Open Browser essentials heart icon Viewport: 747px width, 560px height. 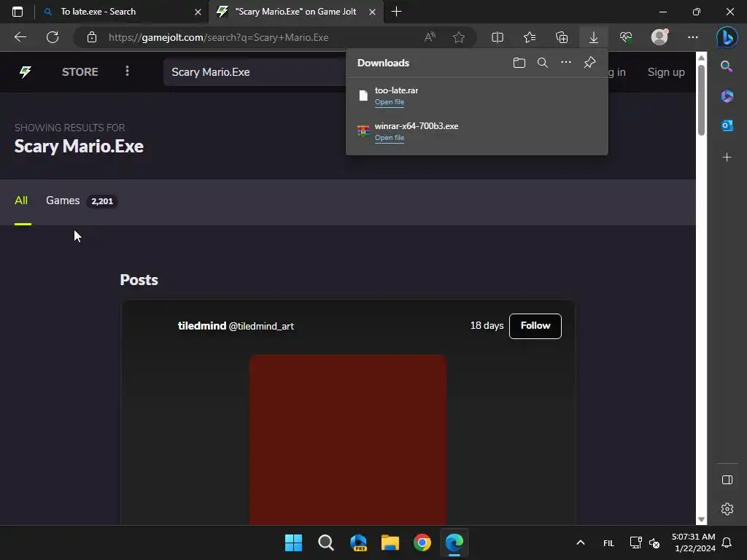tap(626, 37)
